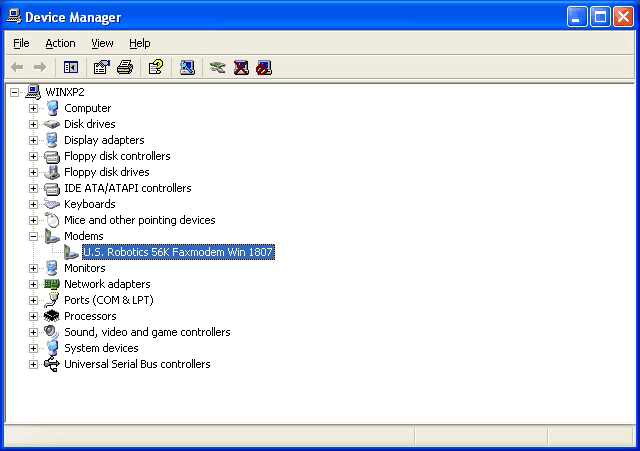The width and height of the screenshot is (640, 451).
Task: Click the Disable device toolbar icon
Action: [263, 67]
